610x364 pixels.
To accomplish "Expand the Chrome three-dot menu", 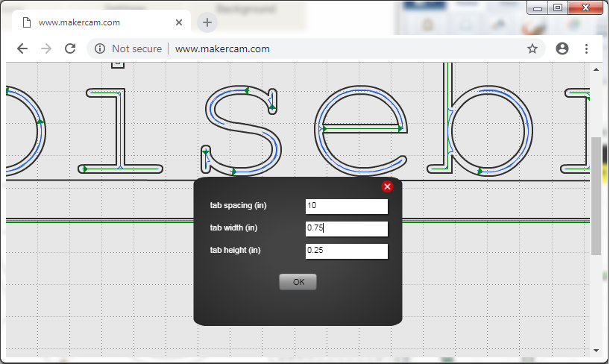I will pos(587,48).
